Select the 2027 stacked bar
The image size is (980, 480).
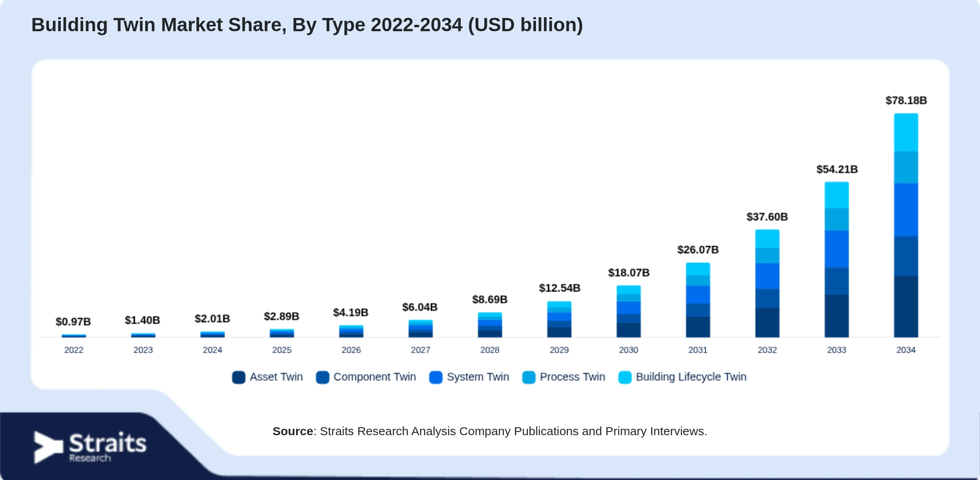[420, 329]
